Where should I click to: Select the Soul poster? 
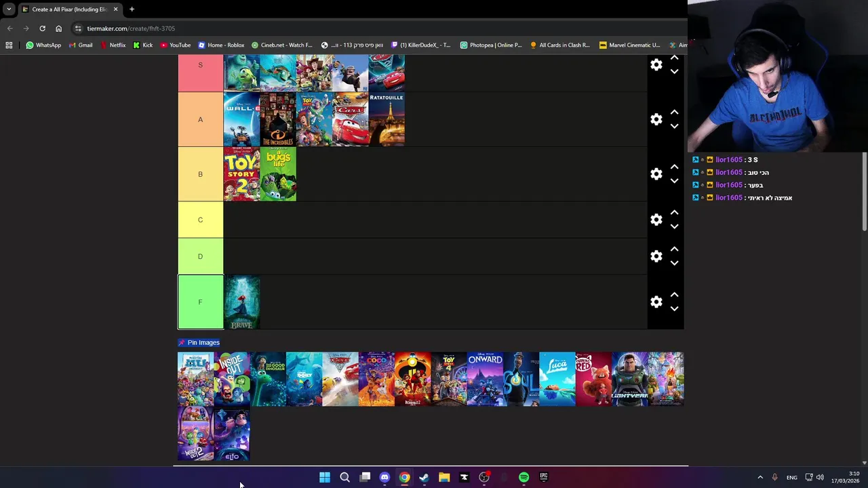click(x=521, y=379)
